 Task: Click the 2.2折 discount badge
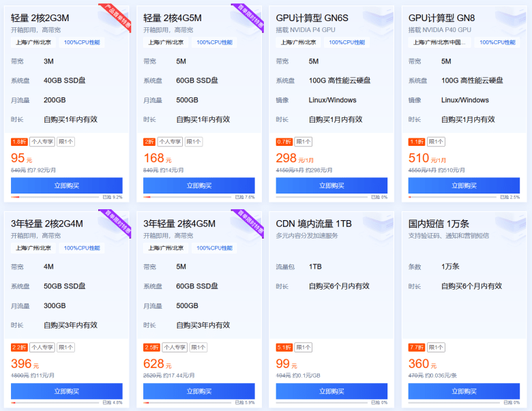click(x=19, y=347)
